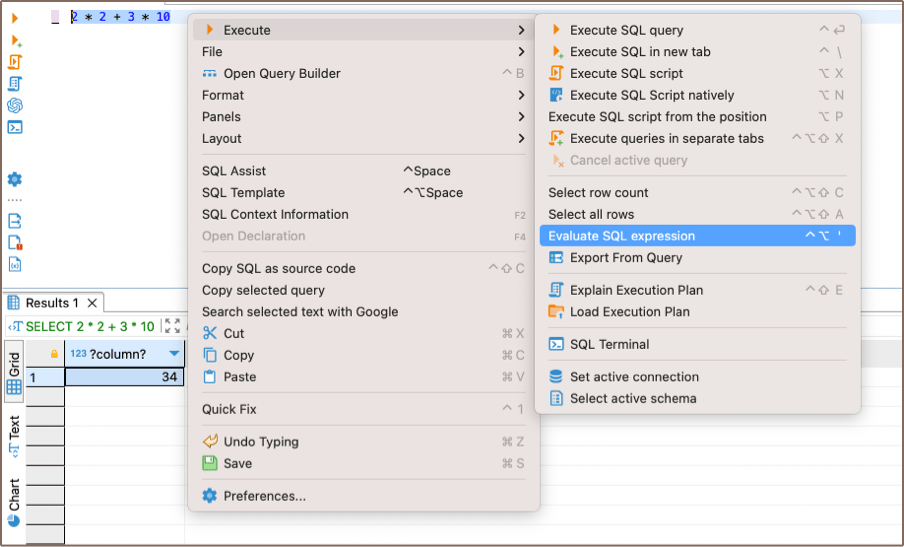Close the Results 1 tab

pyautogui.click(x=92, y=303)
